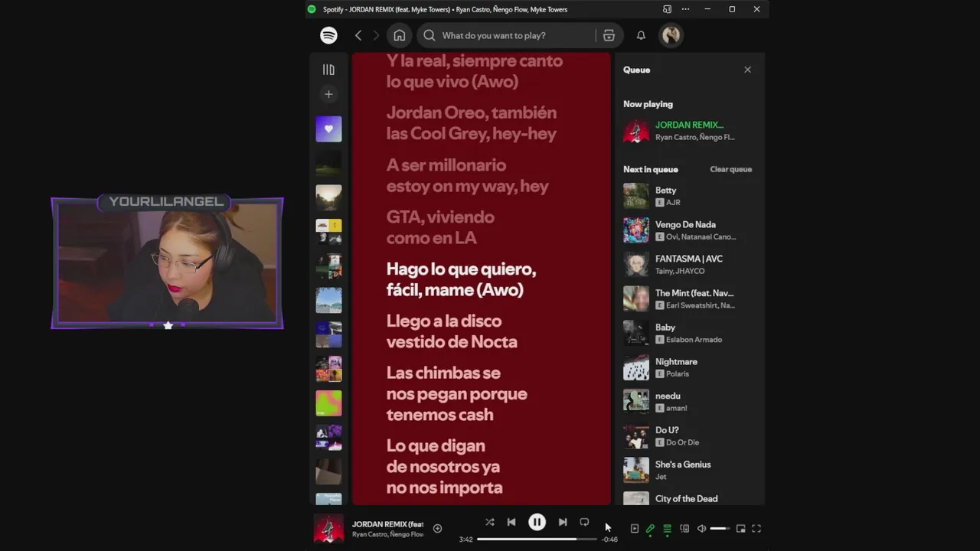Clear the queue
The height and width of the screenshot is (551, 980).
click(730, 169)
